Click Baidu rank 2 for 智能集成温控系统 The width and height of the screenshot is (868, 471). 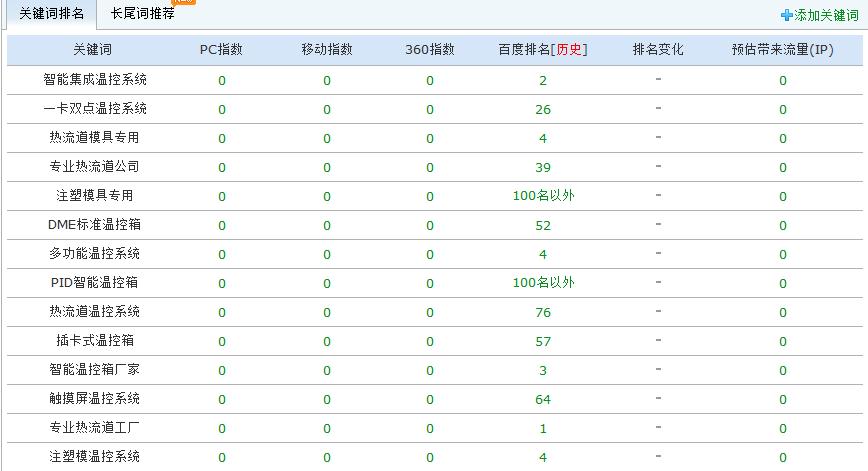click(x=543, y=81)
